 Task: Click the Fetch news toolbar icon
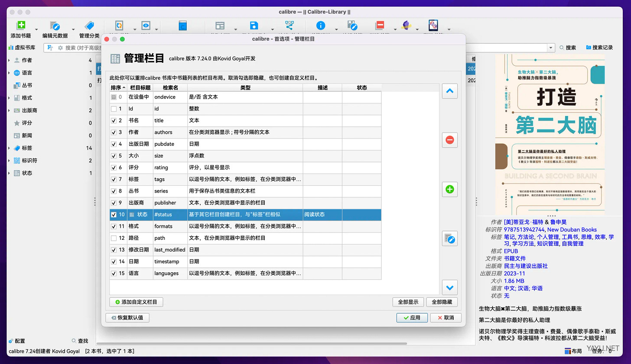tap(220, 26)
